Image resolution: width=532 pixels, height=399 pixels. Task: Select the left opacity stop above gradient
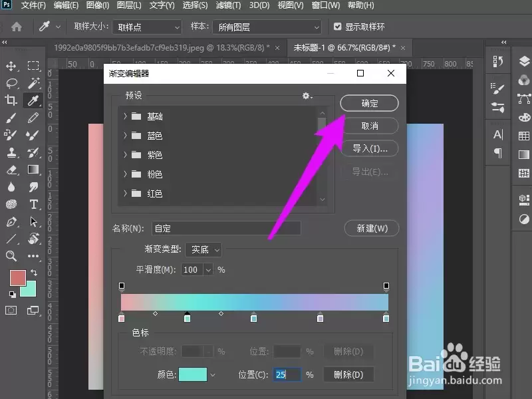pos(122,287)
